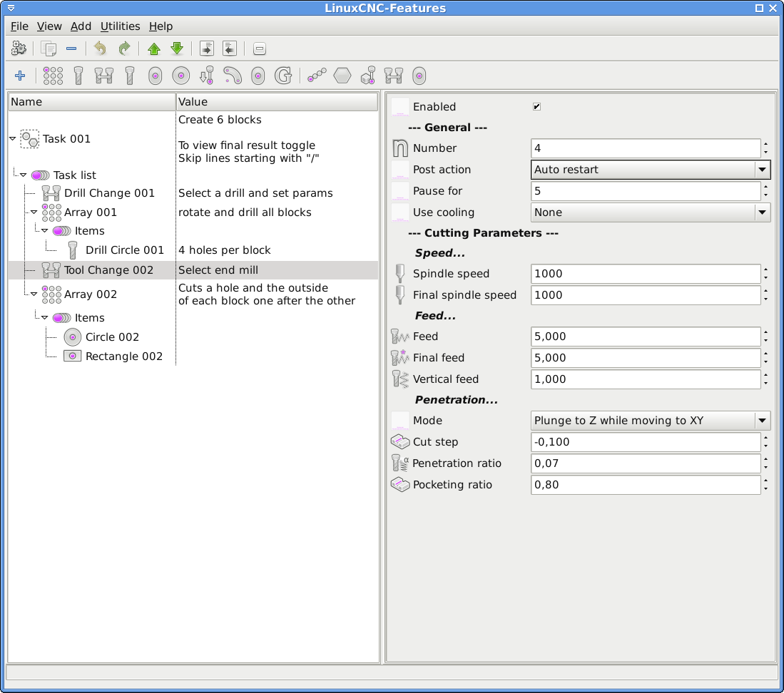
Task: Click 'Select a drill and set params' text
Action: point(255,193)
